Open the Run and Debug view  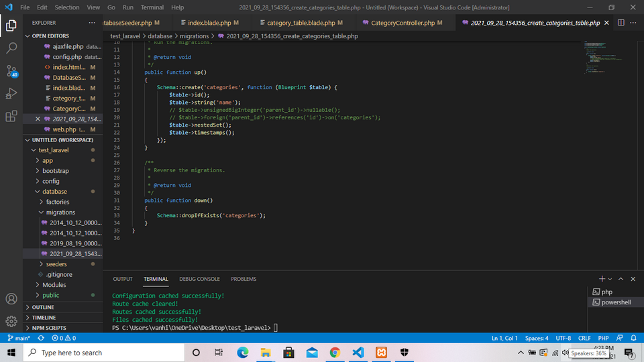coord(11,93)
